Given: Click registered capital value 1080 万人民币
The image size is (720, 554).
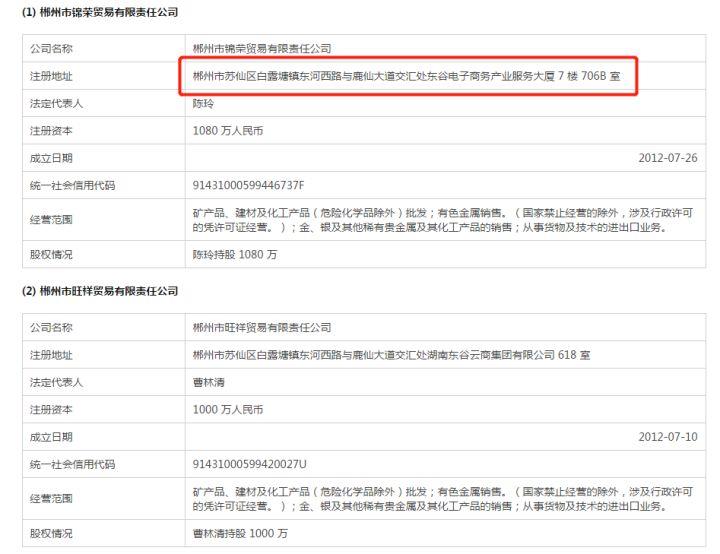Looking at the screenshot, I should (x=228, y=130).
